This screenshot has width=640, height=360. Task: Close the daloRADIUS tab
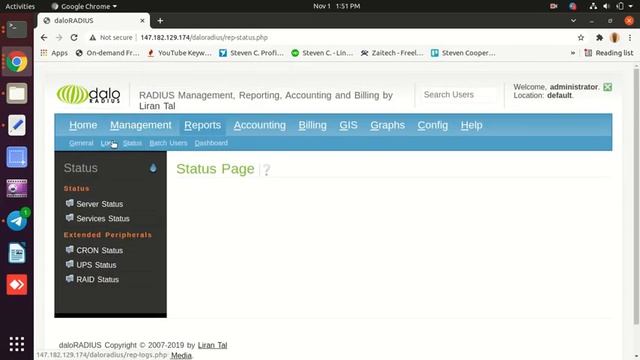click(x=142, y=20)
